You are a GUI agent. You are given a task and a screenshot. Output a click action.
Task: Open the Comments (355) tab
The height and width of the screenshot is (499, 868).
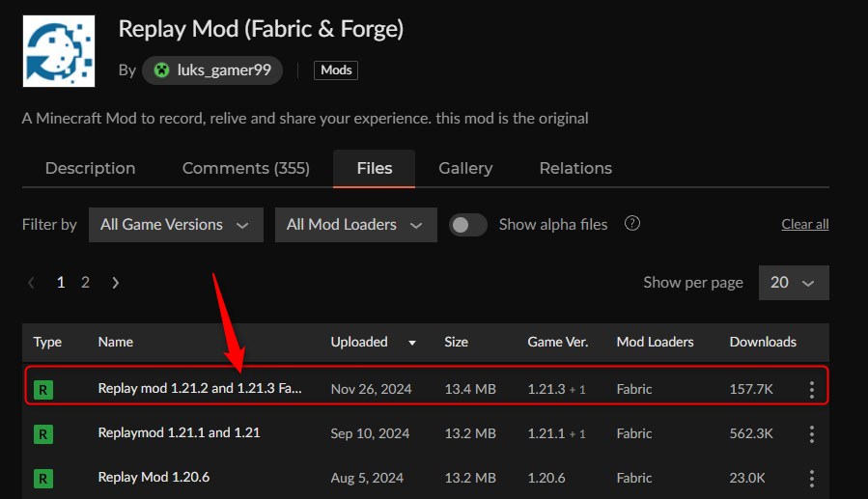[x=245, y=168]
